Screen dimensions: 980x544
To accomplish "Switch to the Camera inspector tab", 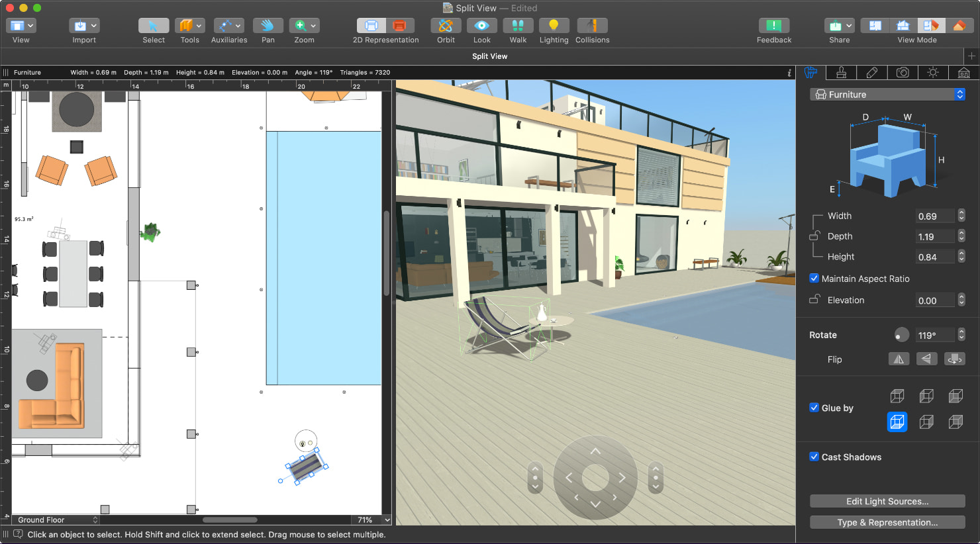I will [903, 73].
